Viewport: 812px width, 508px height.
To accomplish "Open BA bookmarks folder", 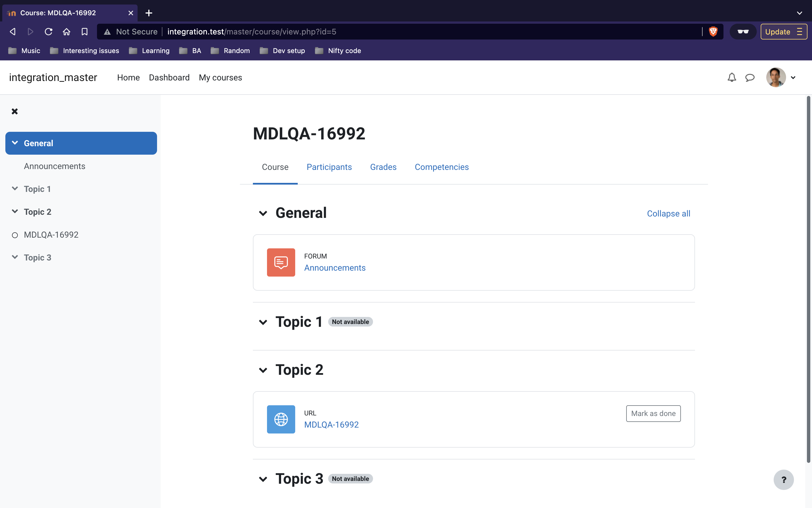I will tap(190, 51).
